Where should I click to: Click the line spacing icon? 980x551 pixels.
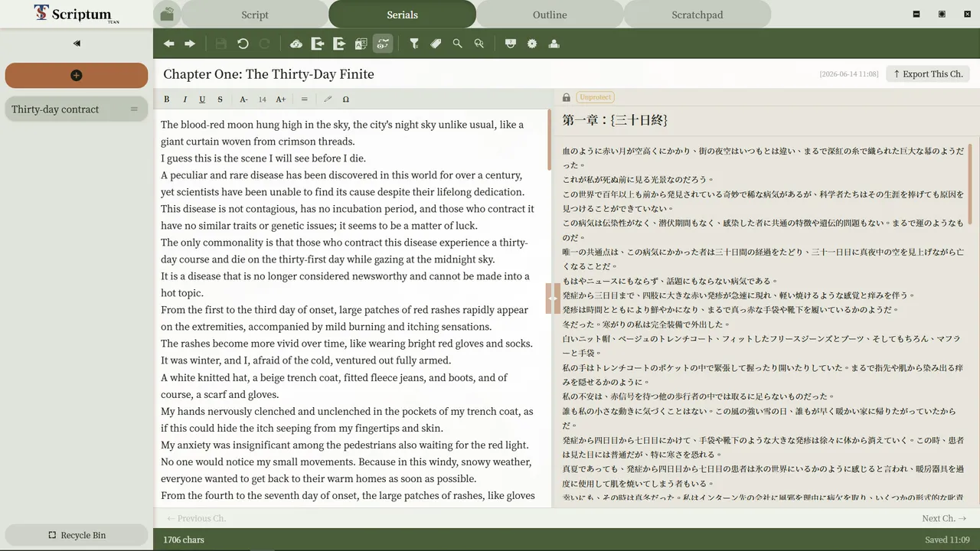pos(304,99)
